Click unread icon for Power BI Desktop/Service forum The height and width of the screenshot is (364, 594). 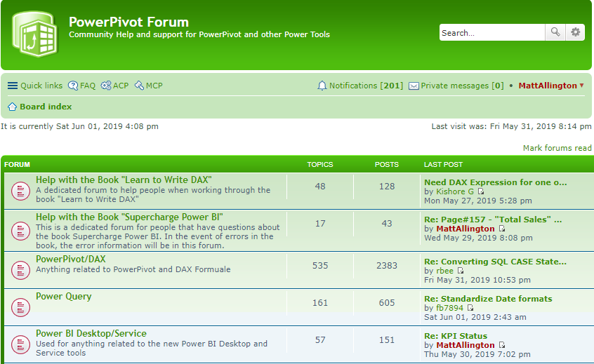[x=20, y=344]
